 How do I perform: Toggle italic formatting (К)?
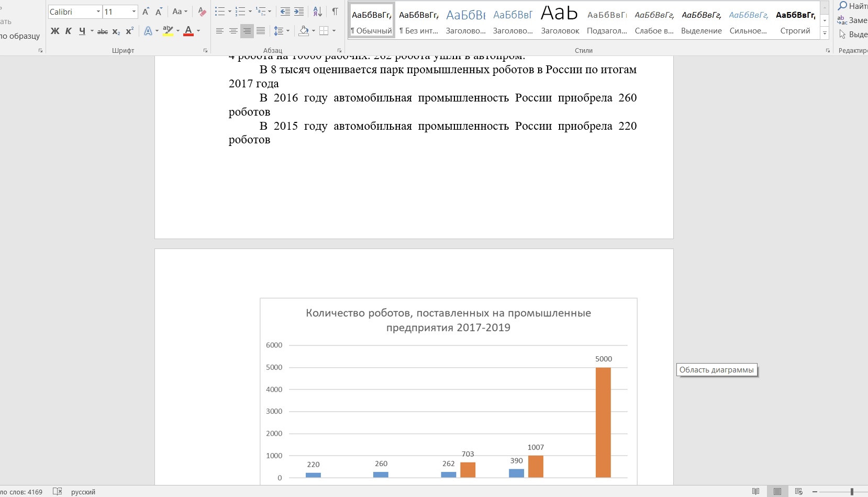[x=68, y=31]
